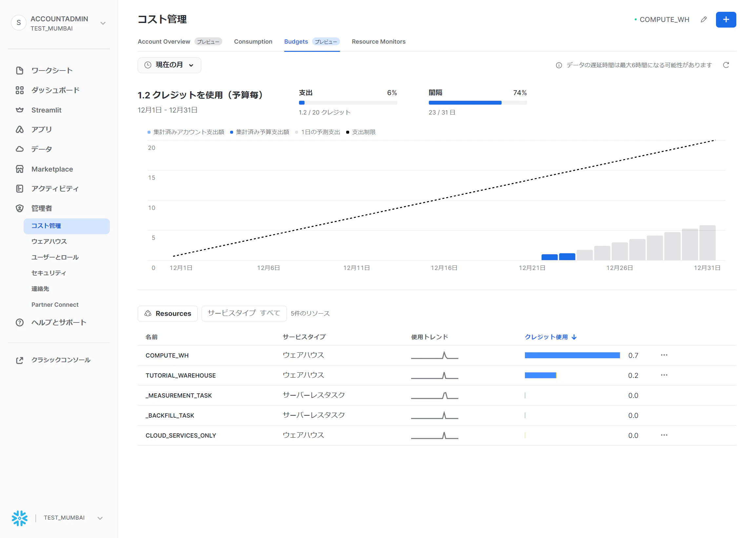756x538 pixels.
Task: Toggle 支出制限 legend item
Action: tap(361, 132)
